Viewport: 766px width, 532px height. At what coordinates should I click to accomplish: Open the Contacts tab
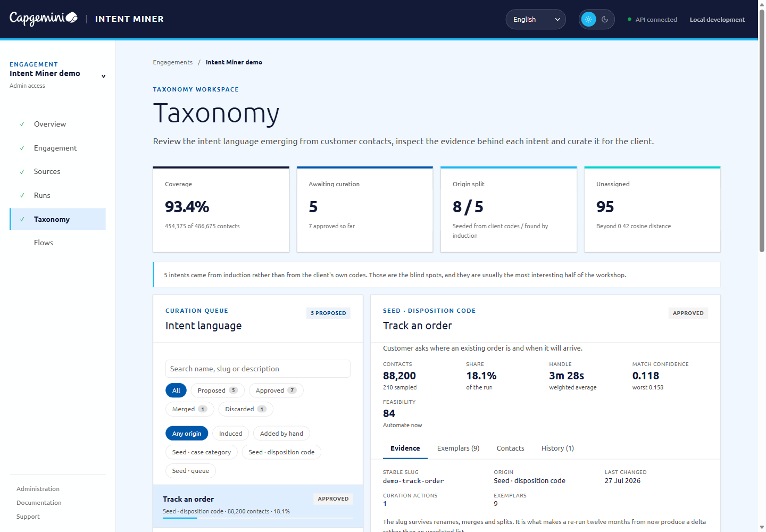click(x=511, y=448)
